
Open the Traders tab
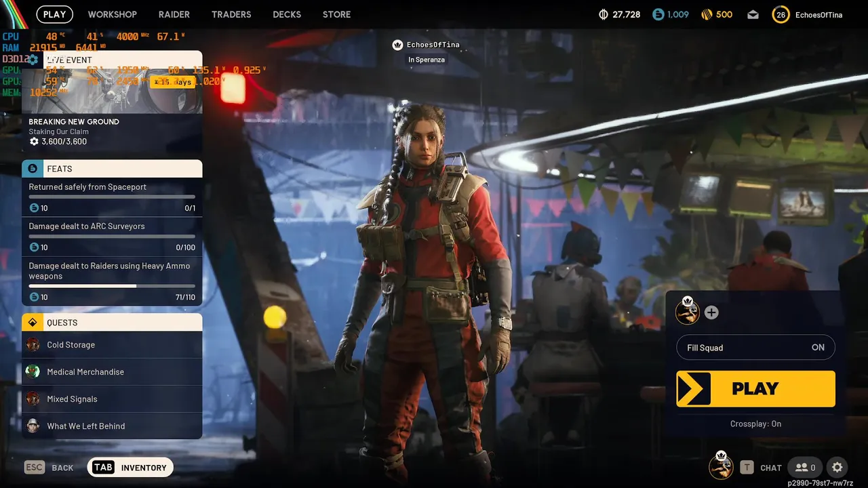[231, 14]
